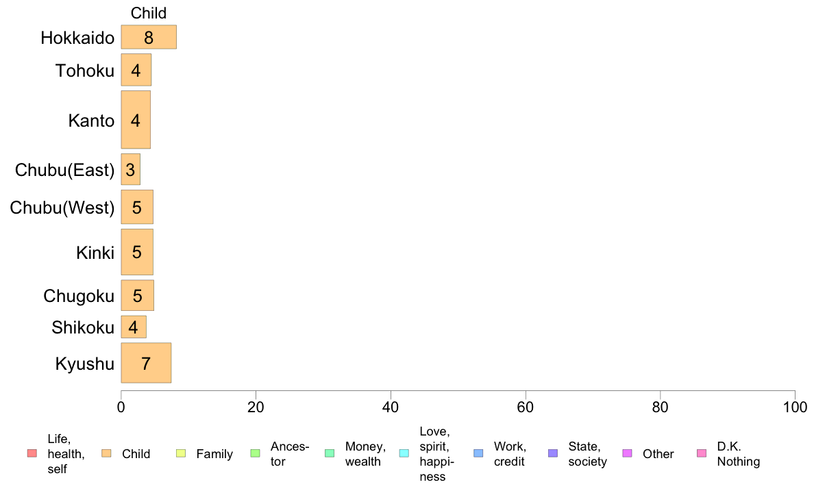Image resolution: width=814 pixels, height=504 pixels.
Task: Click the Kinki bar showing 5
Action: 137,252
